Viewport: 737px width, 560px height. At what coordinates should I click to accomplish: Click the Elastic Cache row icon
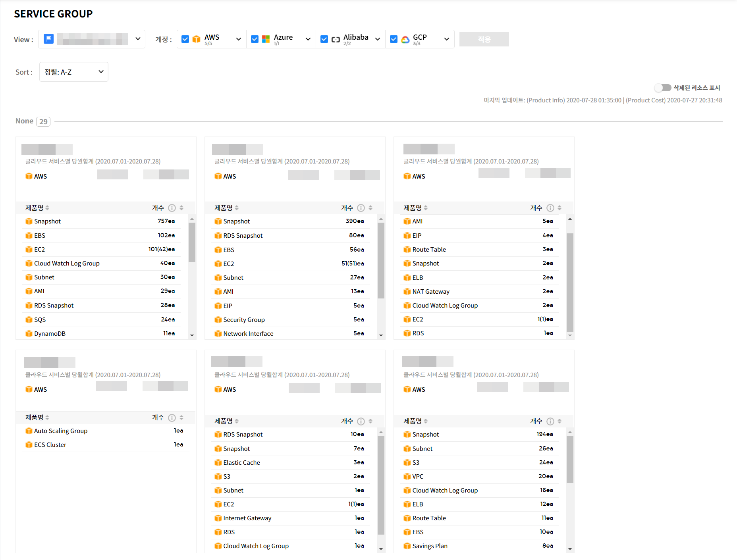[218, 463]
